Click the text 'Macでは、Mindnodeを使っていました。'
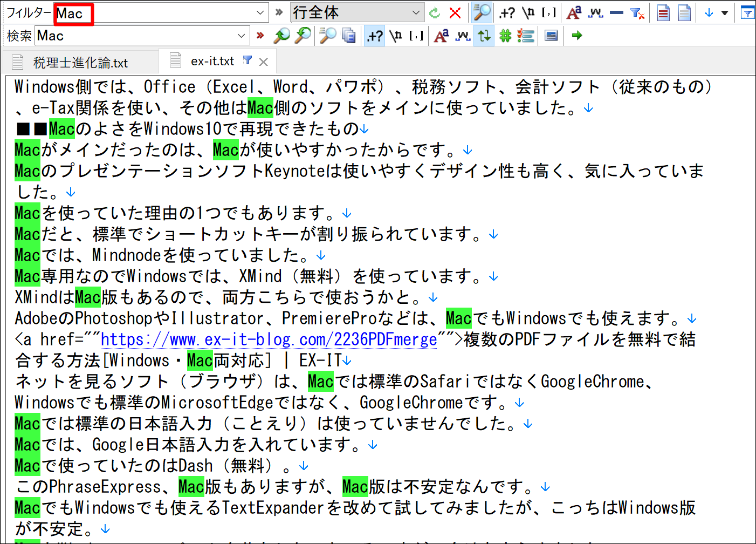Viewport: 756px width, 544px height. tap(164, 255)
